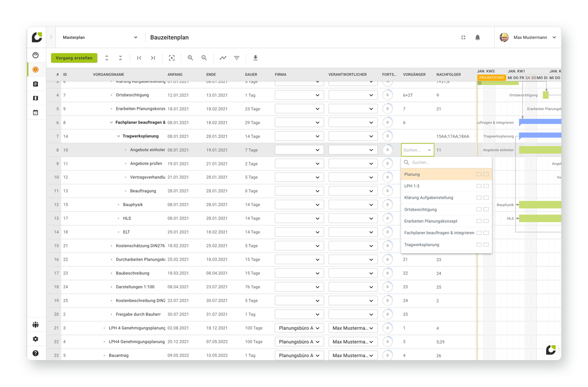This screenshot has width=588, height=387.
Task: Expand all rows with the toolbar icon
Action: point(107,58)
